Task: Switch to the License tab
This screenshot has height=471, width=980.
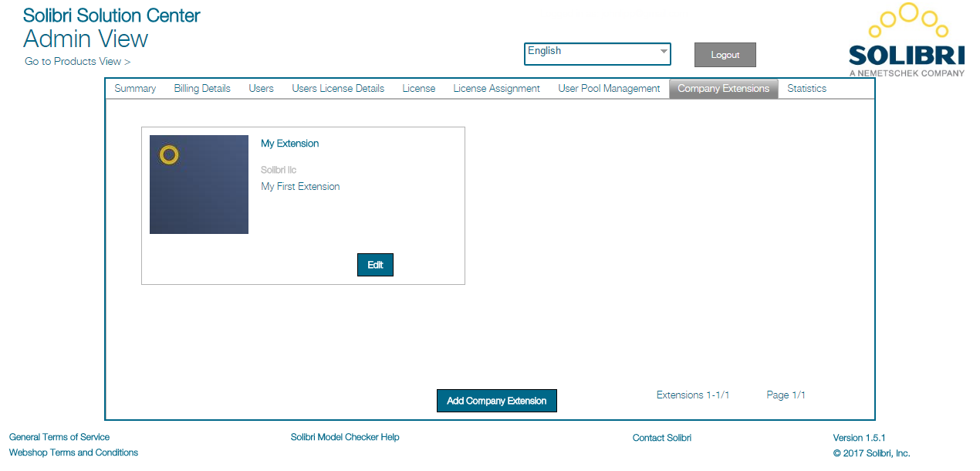Action: click(x=418, y=88)
